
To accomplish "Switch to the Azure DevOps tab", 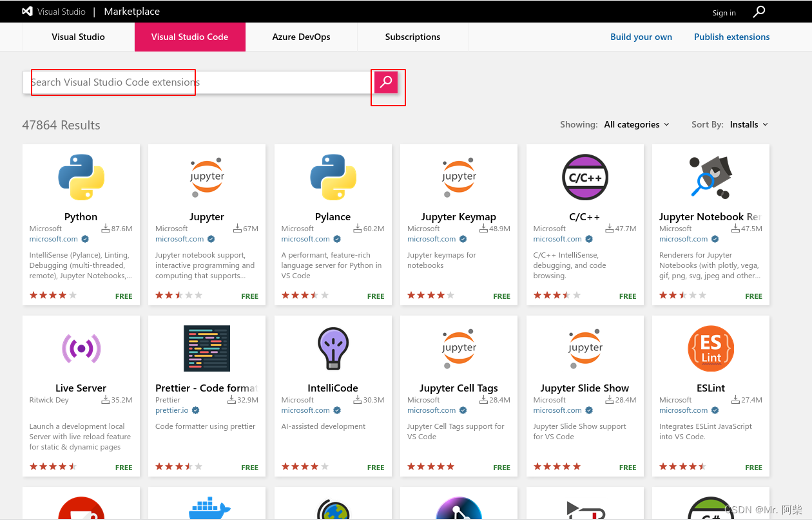I will (x=302, y=37).
